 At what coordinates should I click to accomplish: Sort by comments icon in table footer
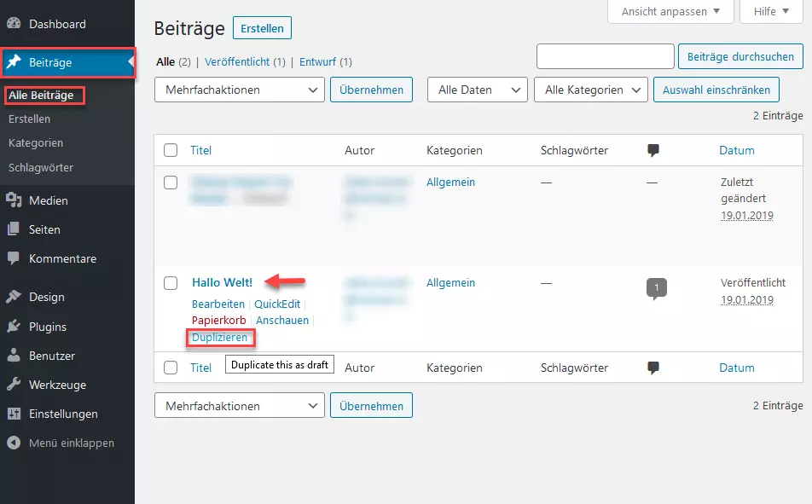[x=653, y=368]
